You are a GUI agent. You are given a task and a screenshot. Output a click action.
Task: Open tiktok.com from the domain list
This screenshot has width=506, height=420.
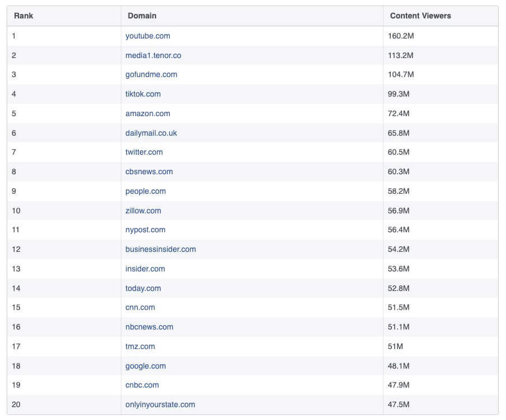point(143,94)
